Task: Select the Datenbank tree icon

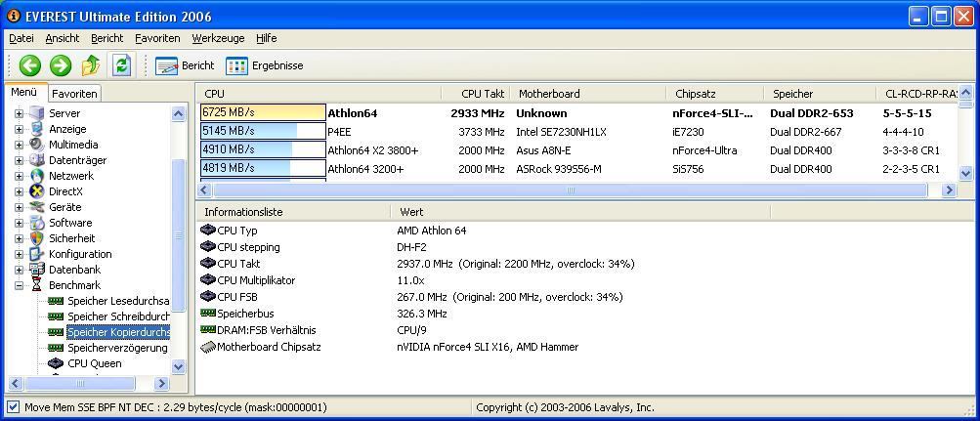Action: click(x=37, y=270)
